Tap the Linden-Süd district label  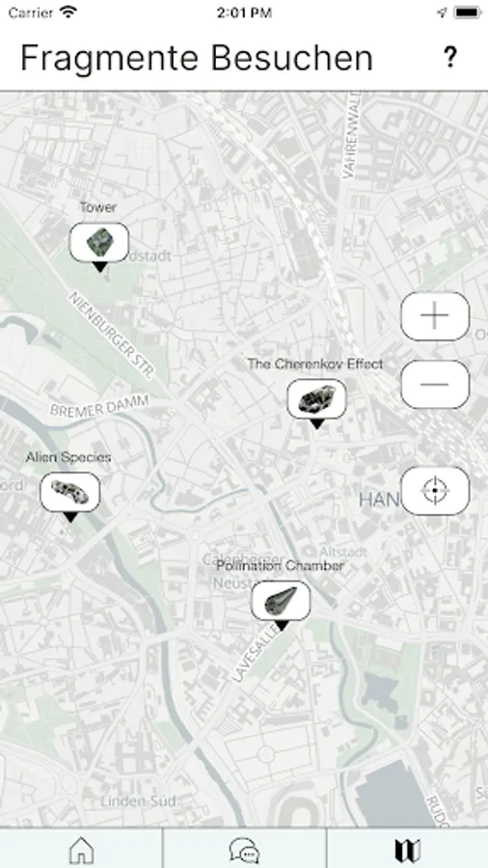[138, 801]
